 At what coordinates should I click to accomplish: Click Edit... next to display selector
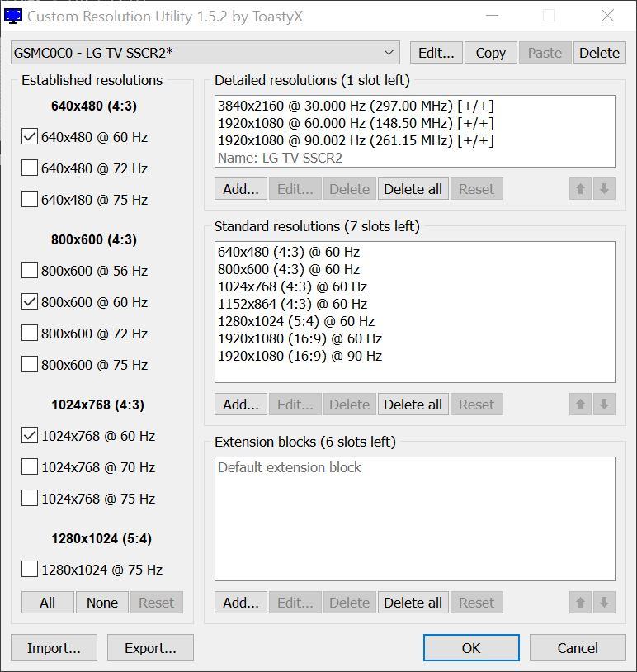(x=436, y=53)
